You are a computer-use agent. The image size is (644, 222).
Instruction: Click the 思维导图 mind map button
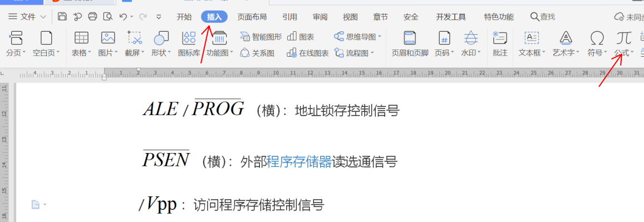click(x=355, y=37)
